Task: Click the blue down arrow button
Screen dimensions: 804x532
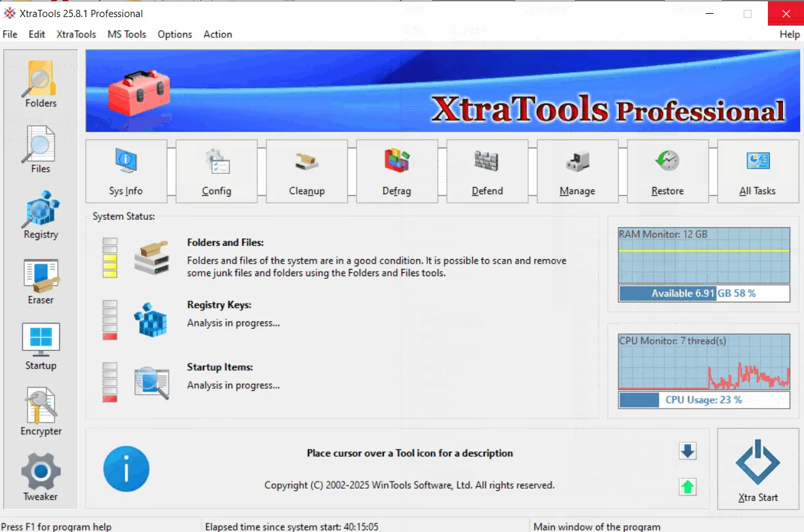Action: (688, 451)
